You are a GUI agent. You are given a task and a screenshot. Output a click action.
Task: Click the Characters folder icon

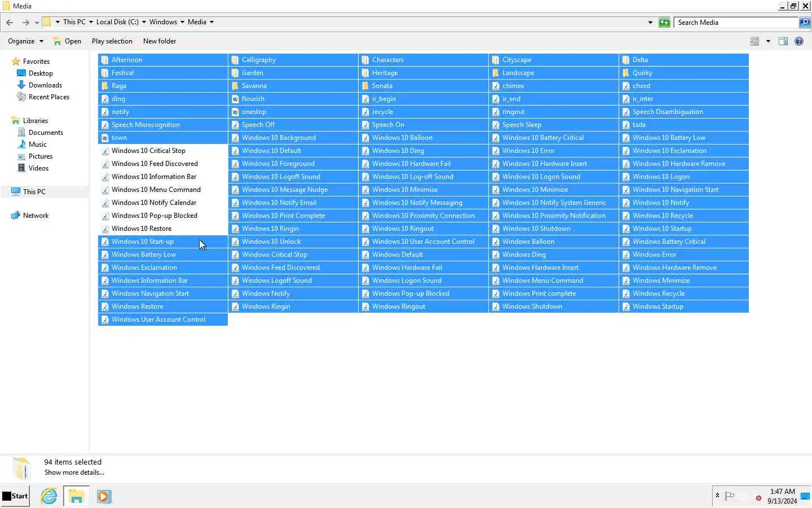(365, 60)
